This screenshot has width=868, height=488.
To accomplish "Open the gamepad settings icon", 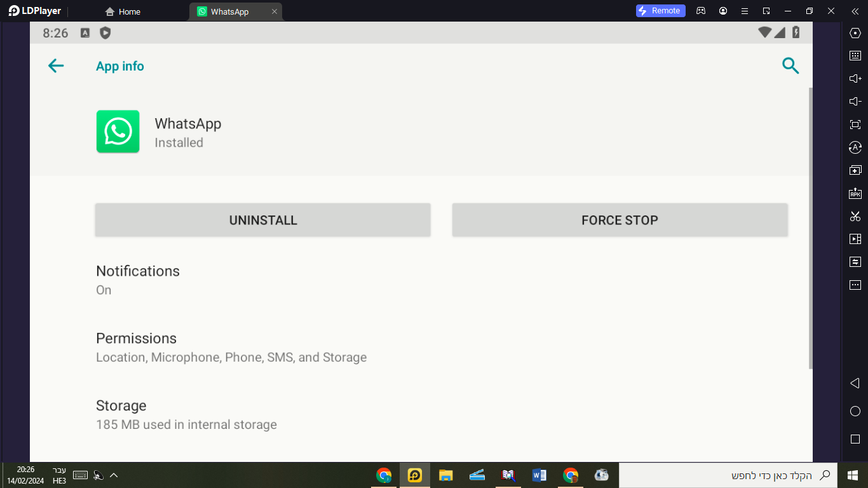I will coord(701,11).
